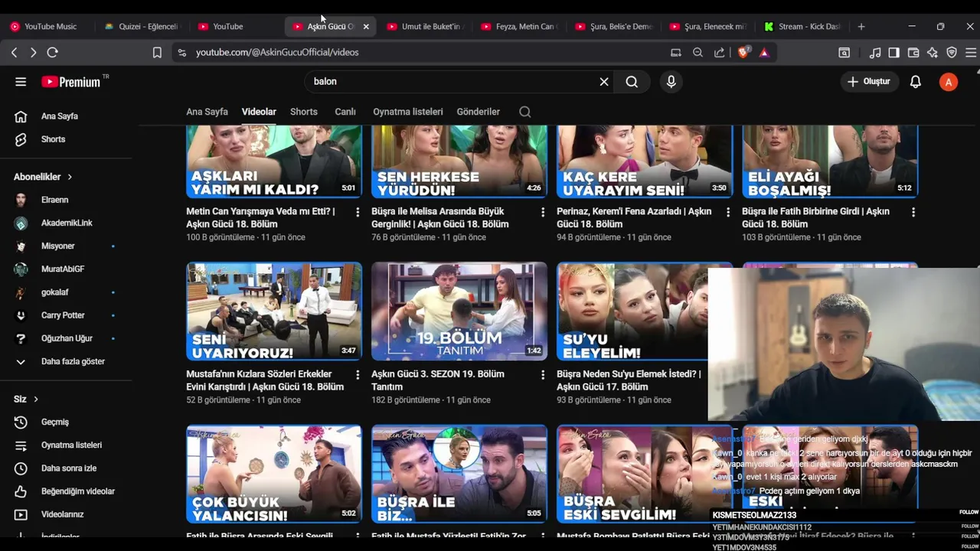Click the magnifier search button beside search box
The image size is (980, 551).
point(632,81)
